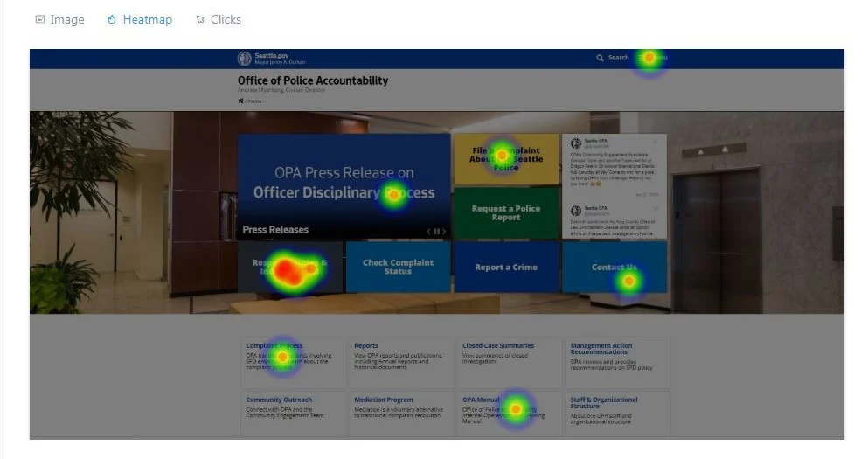Open the Community Outreach link
Image resolution: width=868 pixels, height=459 pixels.
pos(279,400)
